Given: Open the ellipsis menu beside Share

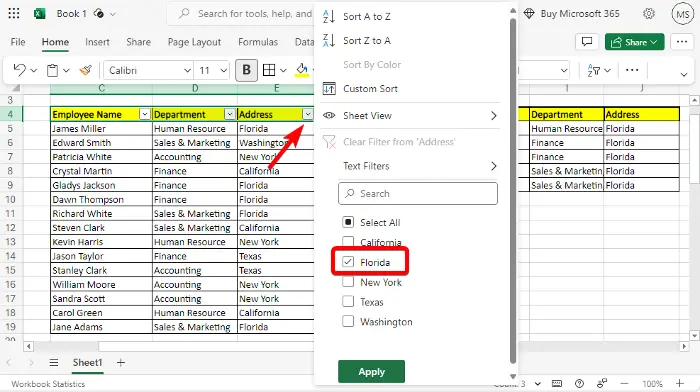Looking at the screenshot, I should pyautogui.click(x=682, y=42).
